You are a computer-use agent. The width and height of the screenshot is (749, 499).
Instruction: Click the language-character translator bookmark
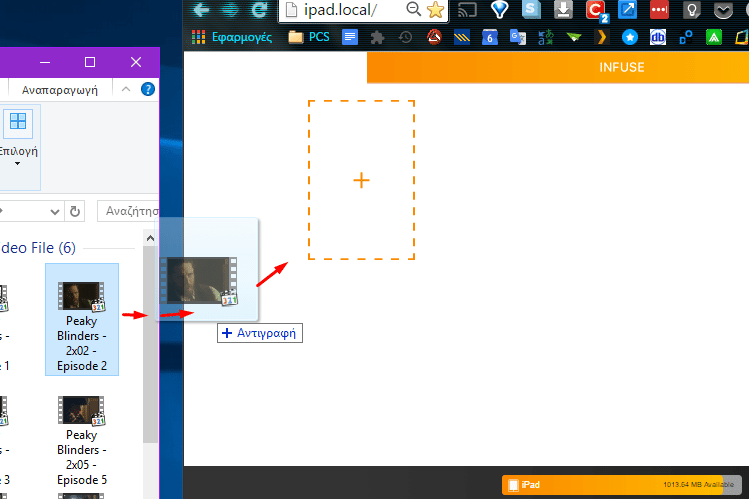click(x=546, y=37)
